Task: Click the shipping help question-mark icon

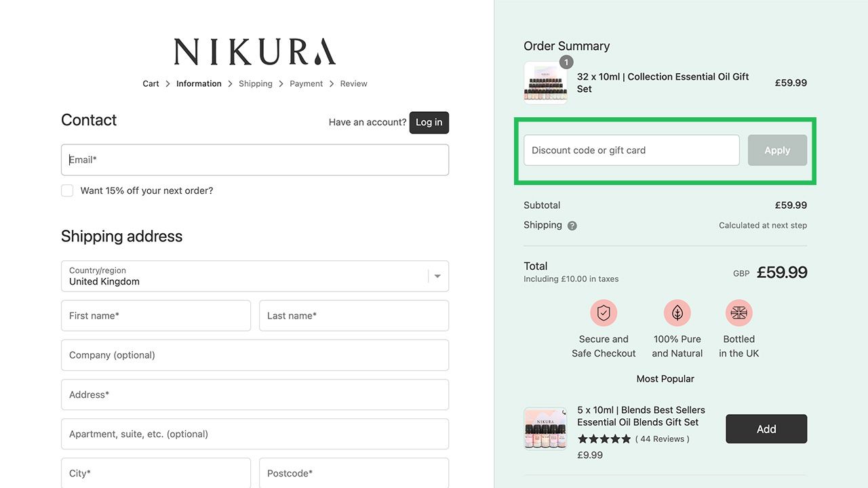Action: click(x=572, y=226)
